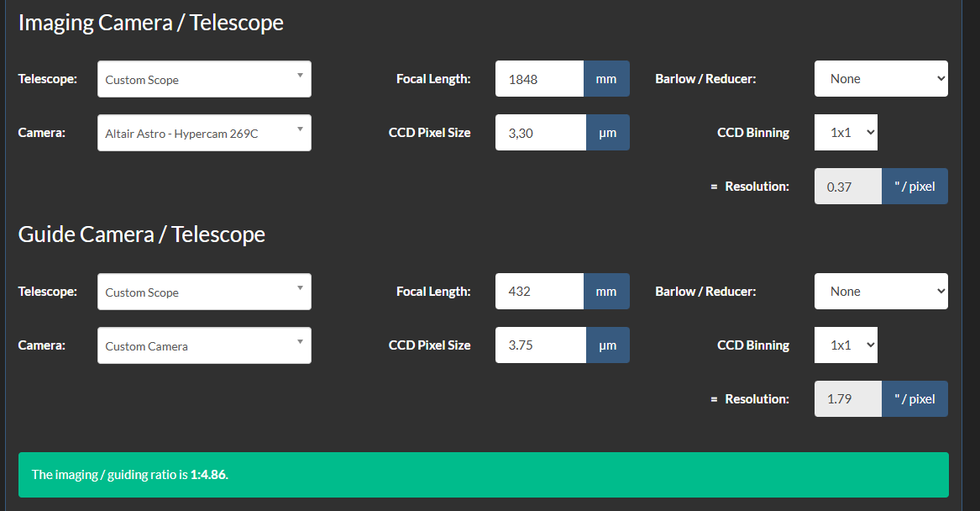Expand the guide camera CCD Binning dropdown

[x=846, y=345]
